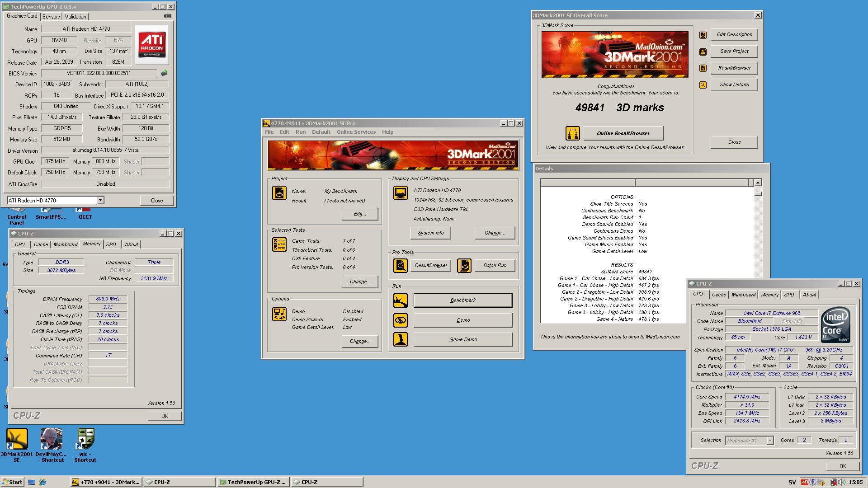Click the Game Demo button
Screen dimensions: 868x488
463,340
